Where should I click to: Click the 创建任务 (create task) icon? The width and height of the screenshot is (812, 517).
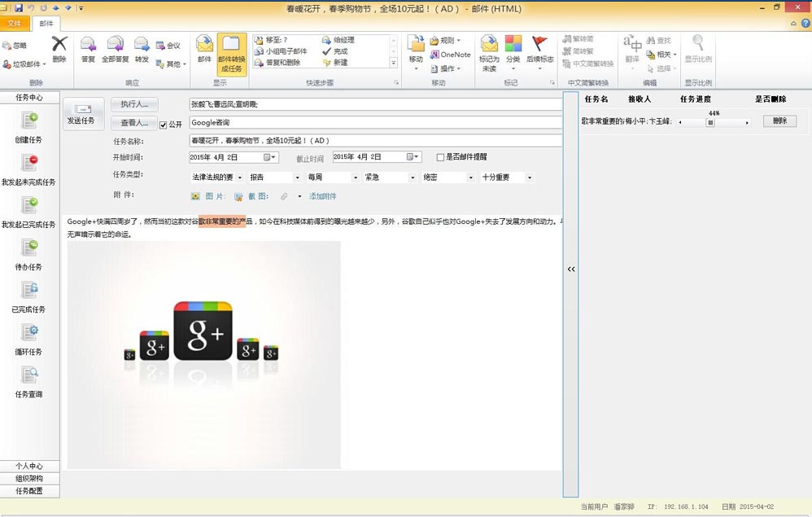(29, 121)
